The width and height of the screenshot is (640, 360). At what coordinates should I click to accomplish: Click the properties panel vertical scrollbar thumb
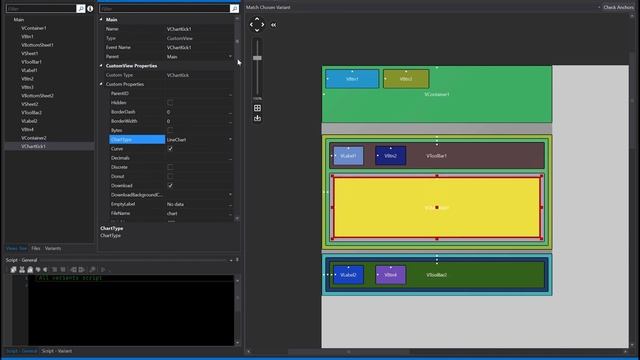(237, 41)
